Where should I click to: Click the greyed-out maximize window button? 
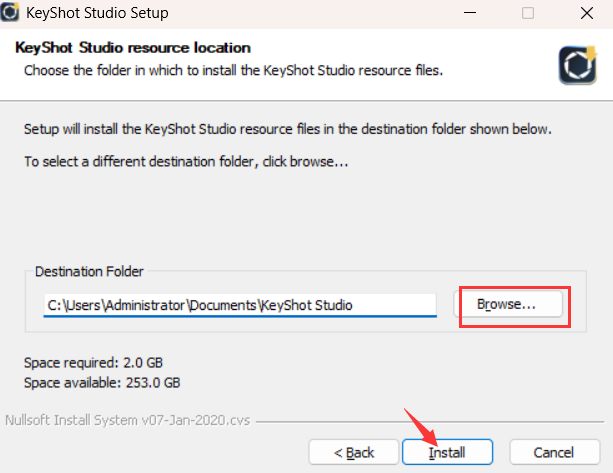click(x=527, y=14)
